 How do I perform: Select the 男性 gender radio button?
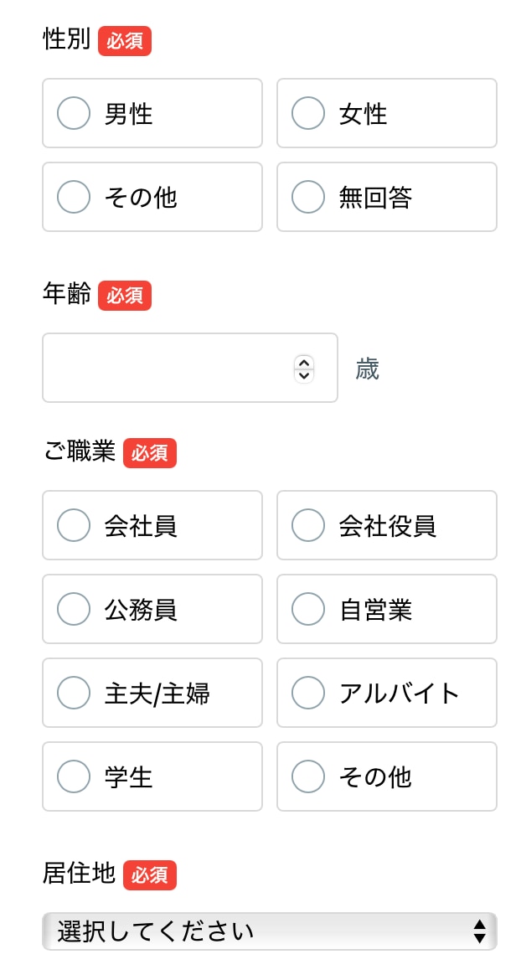pos(74,113)
